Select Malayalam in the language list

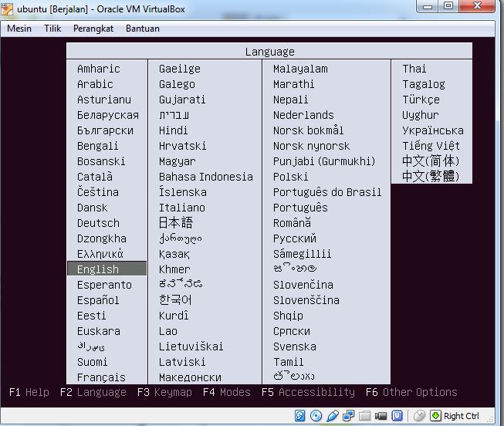coord(300,69)
